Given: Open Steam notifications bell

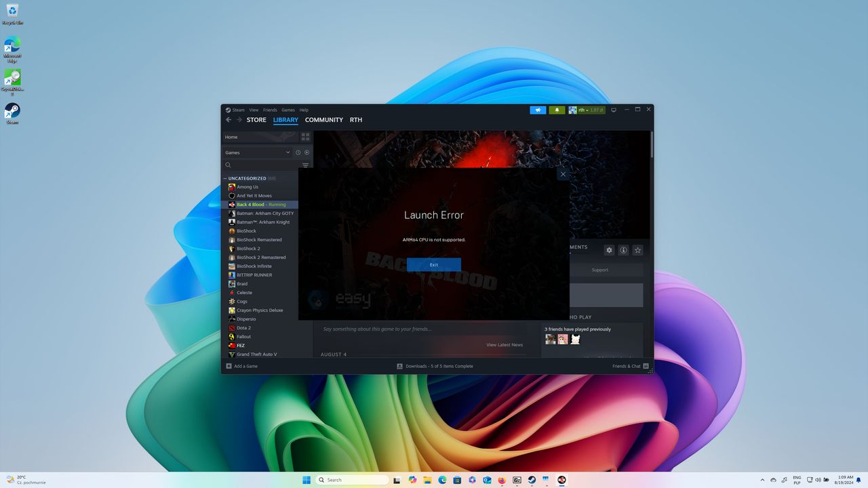Looking at the screenshot, I should 557,110.
